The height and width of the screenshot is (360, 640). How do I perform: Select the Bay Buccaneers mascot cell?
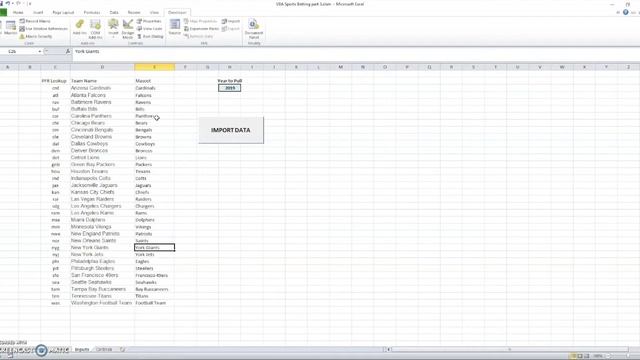pyautogui.click(x=155, y=289)
